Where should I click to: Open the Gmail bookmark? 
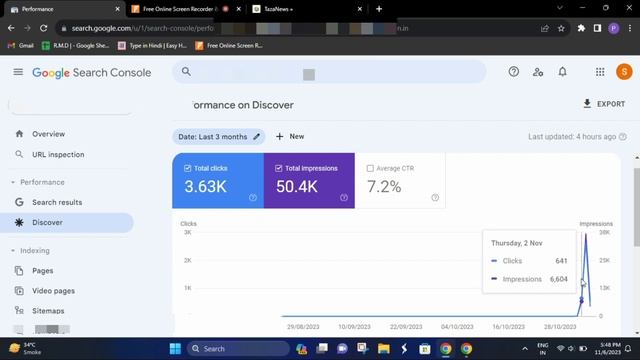coord(21,46)
